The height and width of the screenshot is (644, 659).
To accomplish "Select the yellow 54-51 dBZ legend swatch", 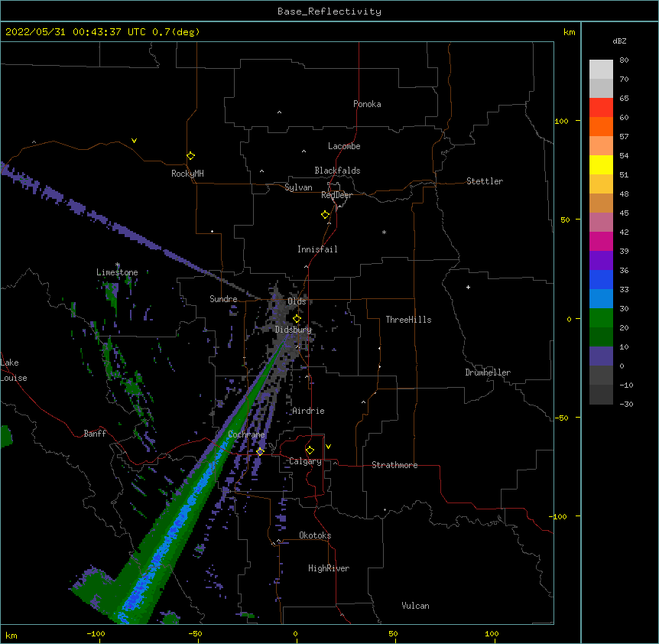I will (x=601, y=164).
